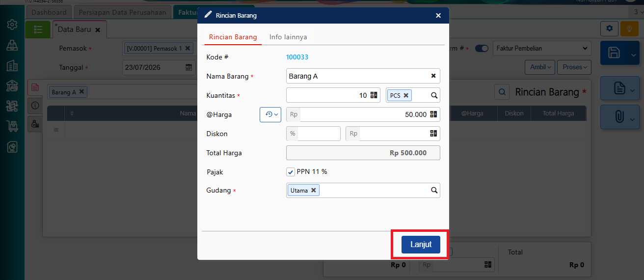Click sort arrows in table header
The image size is (644, 280).
point(72,113)
